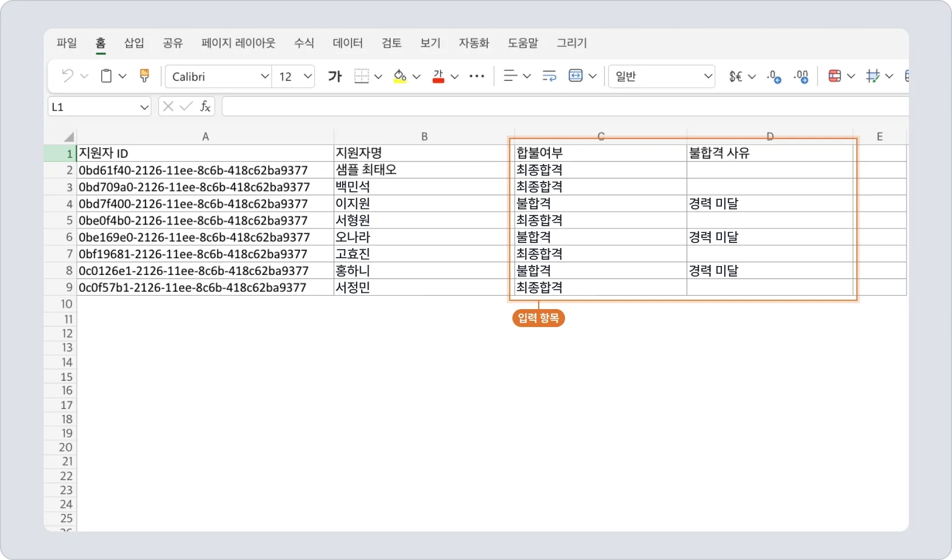This screenshot has width=952, height=560.
Task: Click the Paste clipboard icon
Action: (106, 76)
